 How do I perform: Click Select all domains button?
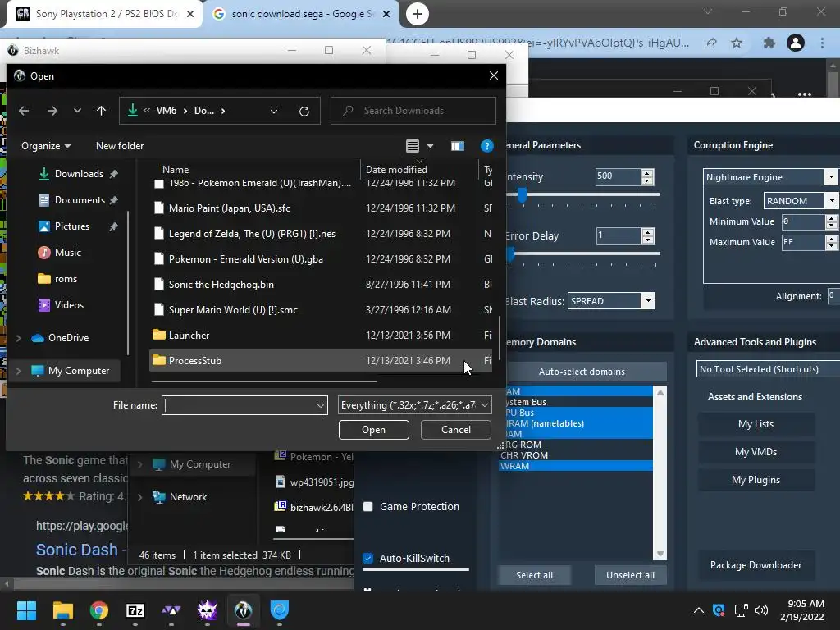tap(534, 575)
